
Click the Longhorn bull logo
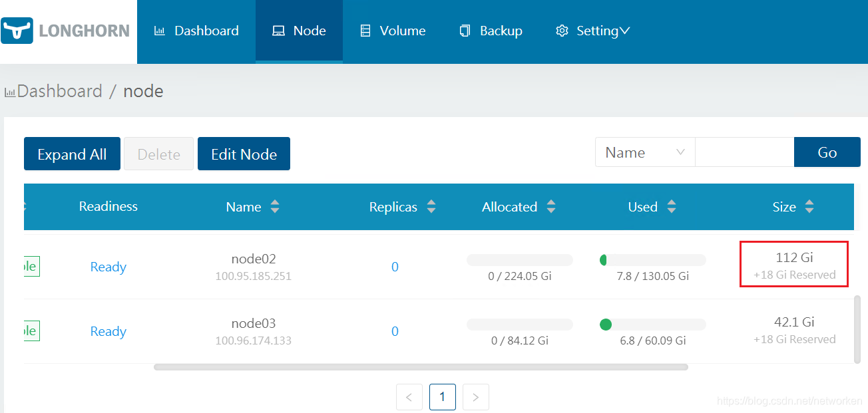(17, 31)
